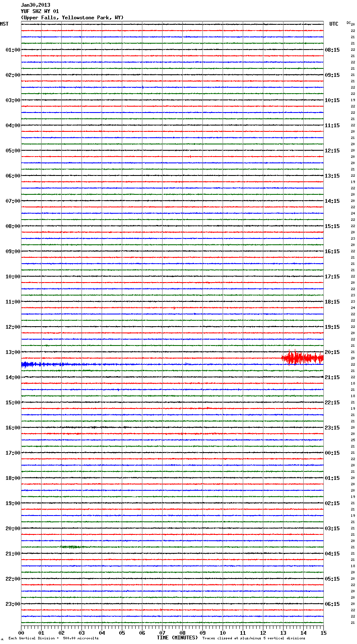Select the 23:00 MST row label
Viewport: 357px width, 644px height.
point(13,604)
